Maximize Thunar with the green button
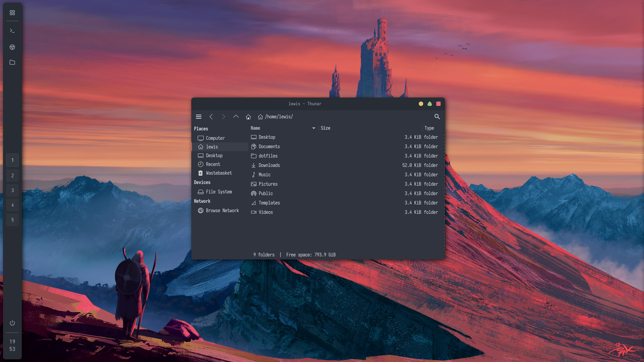This screenshot has height=362, width=644. 430,104
